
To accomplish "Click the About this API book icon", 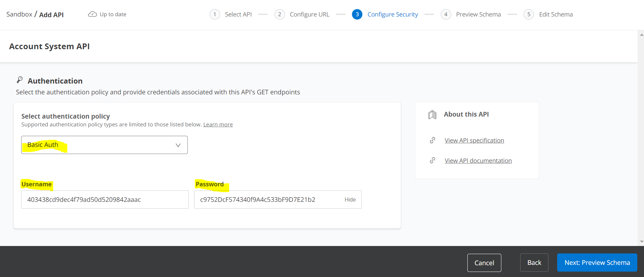I will [x=432, y=115].
